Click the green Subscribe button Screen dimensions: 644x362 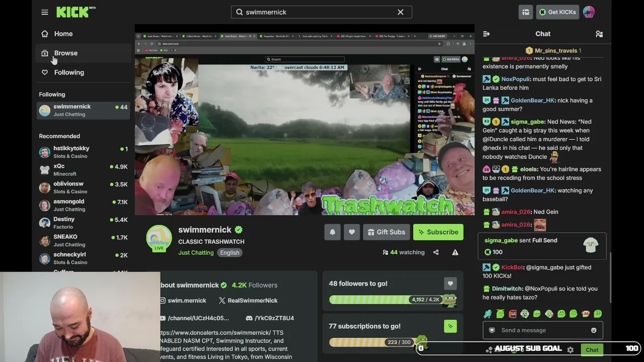(438, 232)
